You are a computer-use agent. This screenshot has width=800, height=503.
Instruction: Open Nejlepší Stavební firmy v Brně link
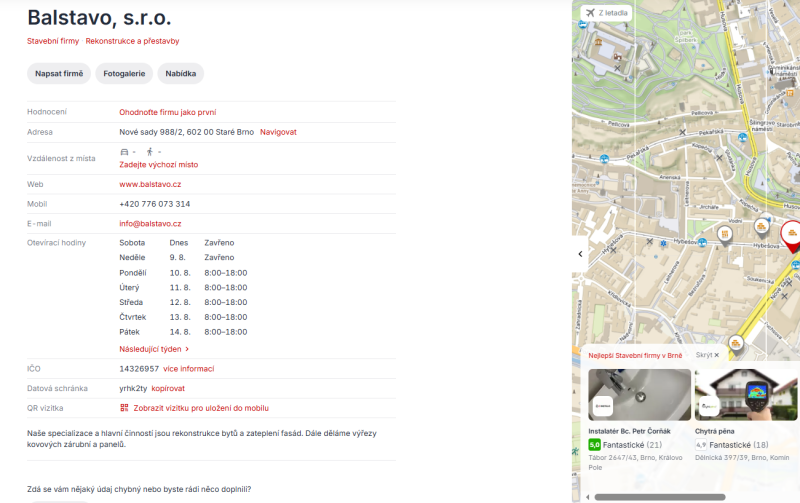pos(635,356)
